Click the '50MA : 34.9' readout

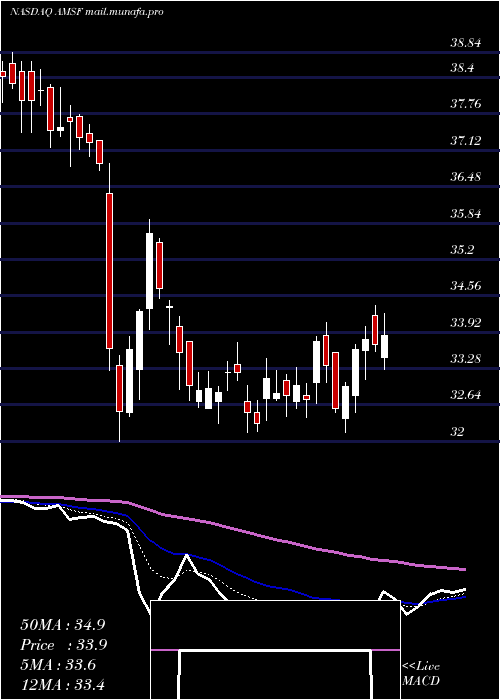tap(63, 625)
